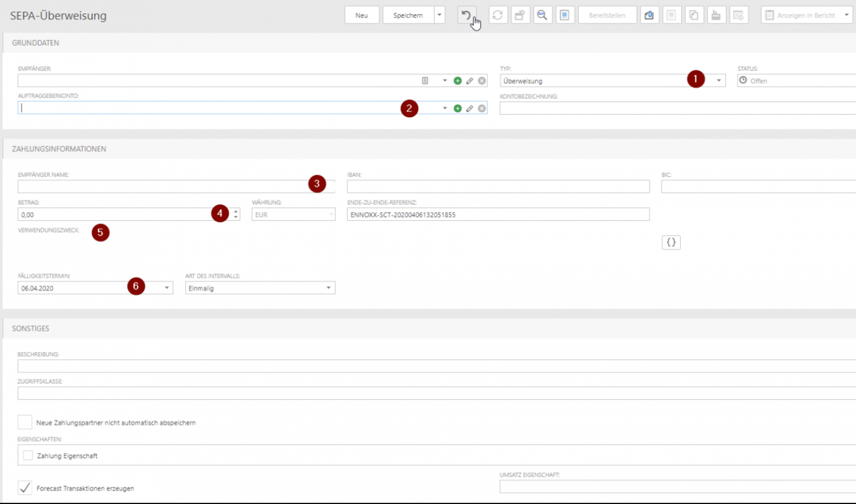Edit Empfänger using the pencil icon
The width and height of the screenshot is (856, 504).
(x=470, y=81)
